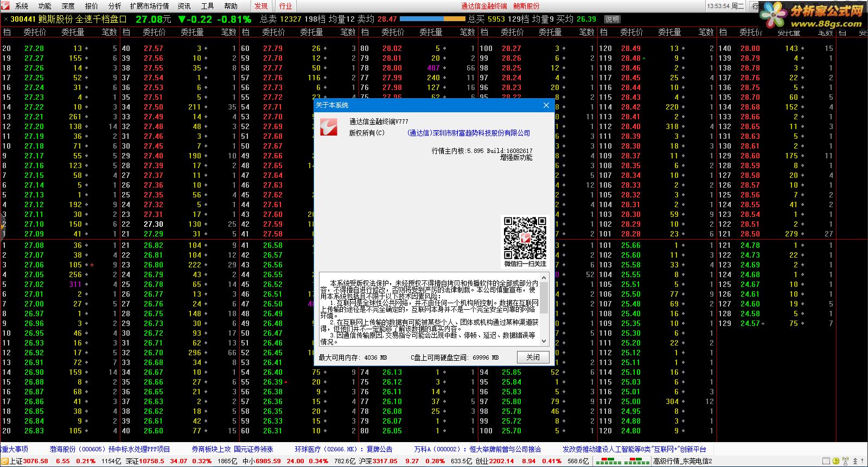Click the WeChat QR code image
Screen dimensions: 868x467
(x=525, y=238)
